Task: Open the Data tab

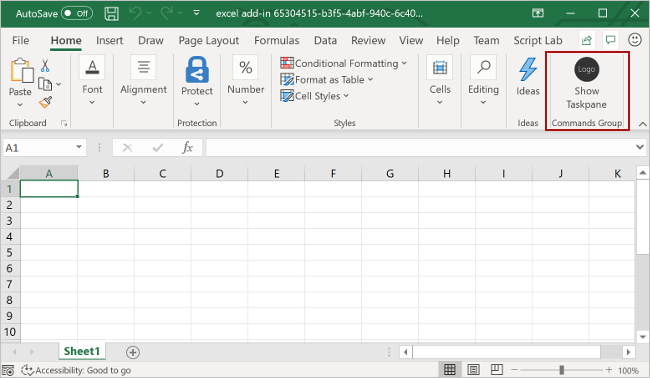Action: pyautogui.click(x=325, y=40)
